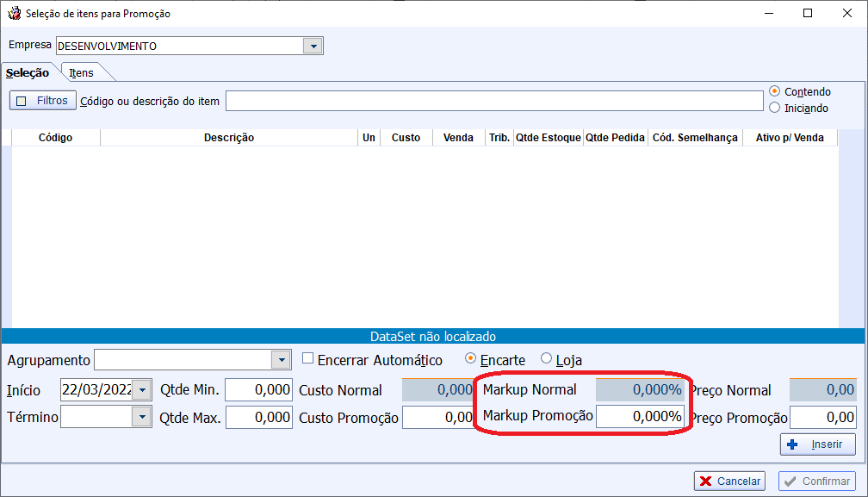Click the Preço Promoção input field

tap(823, 418)
